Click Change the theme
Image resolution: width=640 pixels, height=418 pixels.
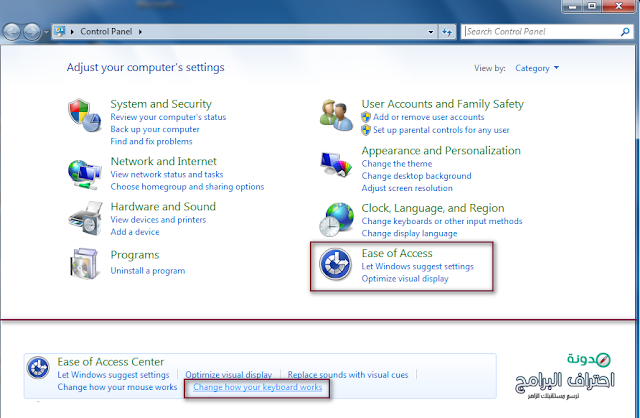(396, 164)
